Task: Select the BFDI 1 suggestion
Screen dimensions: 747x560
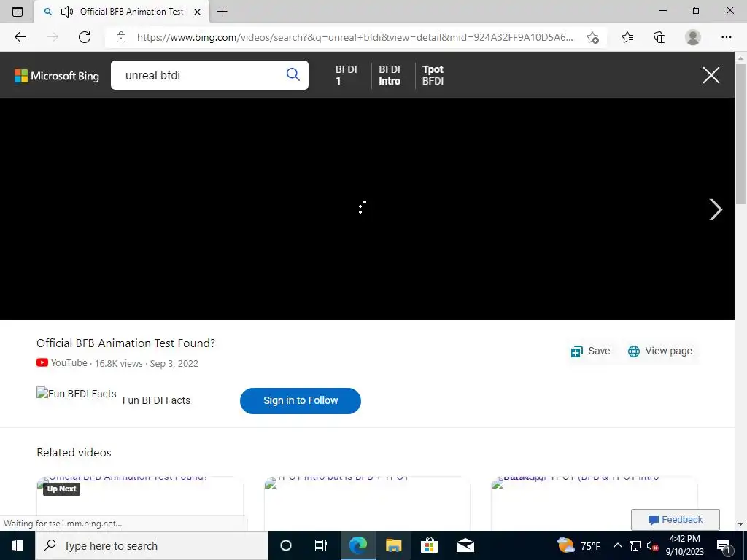Action: [x=346, y=75]
